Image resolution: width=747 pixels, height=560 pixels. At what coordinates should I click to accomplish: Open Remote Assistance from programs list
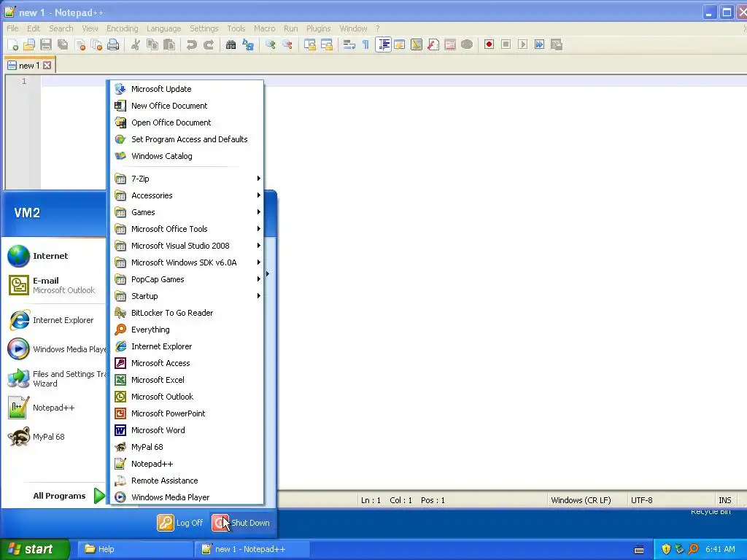(x=187, y=481)
